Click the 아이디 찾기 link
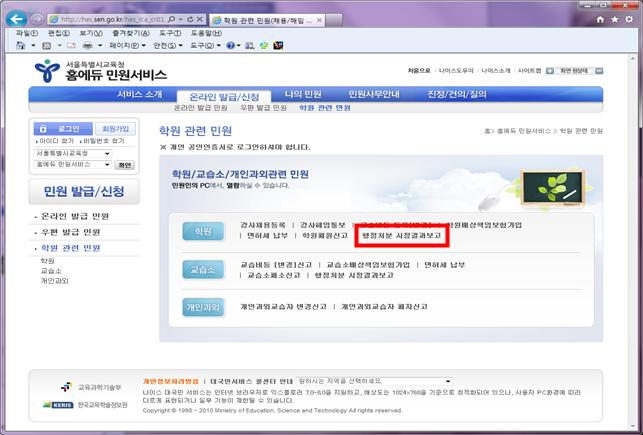 (x=55, y=141)
